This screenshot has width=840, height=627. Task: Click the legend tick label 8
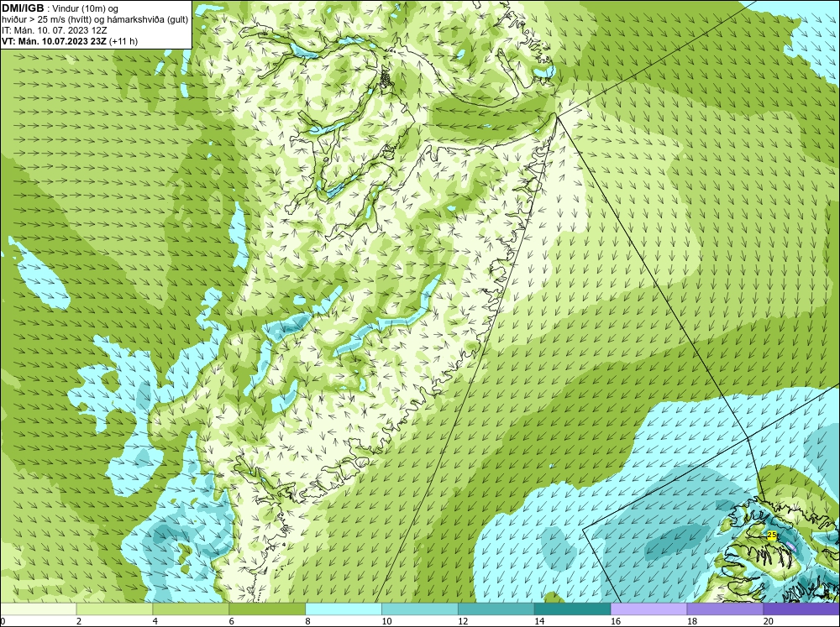[x=308, y=621]
